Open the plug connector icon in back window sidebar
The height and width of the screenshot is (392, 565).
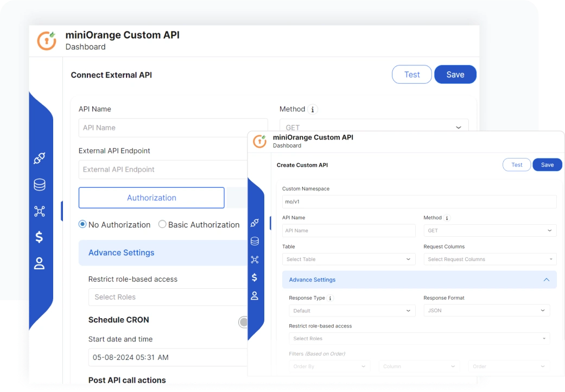[x=39, y=158]
